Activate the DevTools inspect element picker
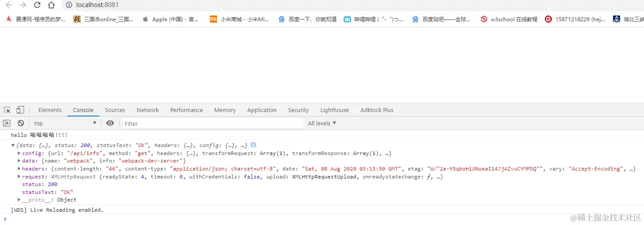This screenshot has height=225, width=644. pyautogui.click(x=8, y=110)
